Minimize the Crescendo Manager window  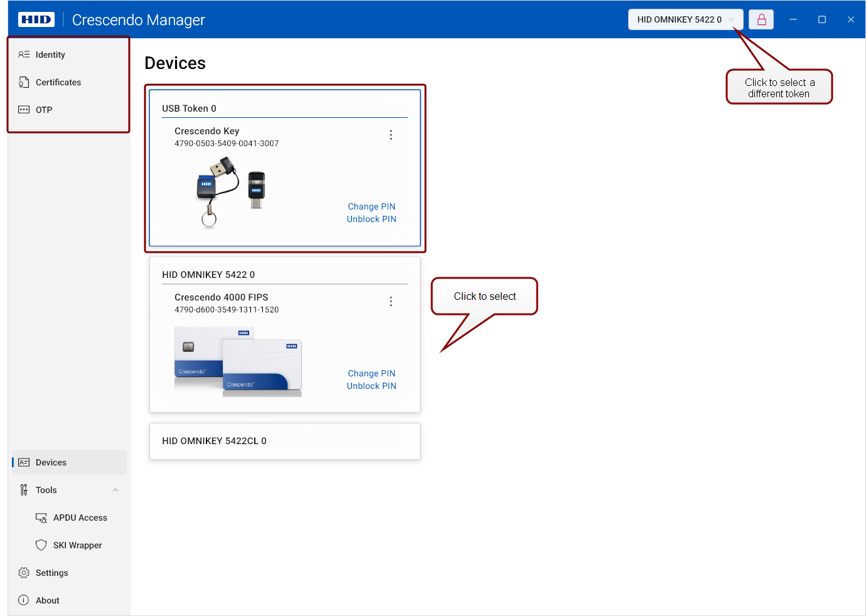pyautogui.click(x=793, y=19)
